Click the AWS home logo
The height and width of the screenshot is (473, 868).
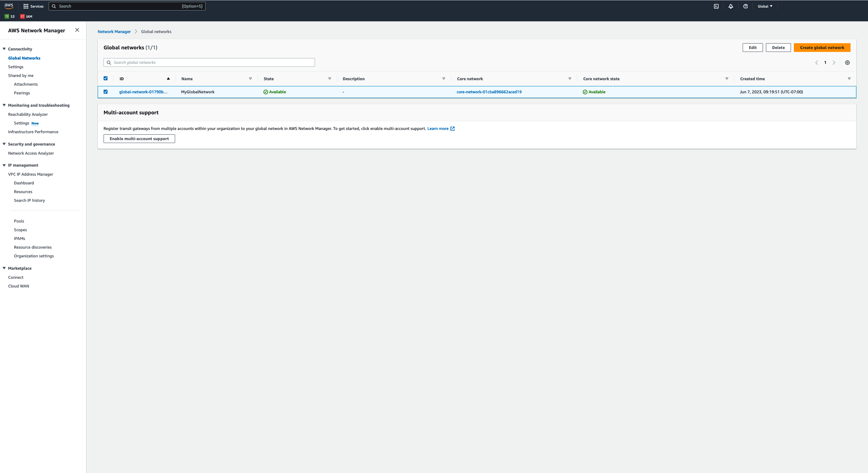click(x=9, y=6)
